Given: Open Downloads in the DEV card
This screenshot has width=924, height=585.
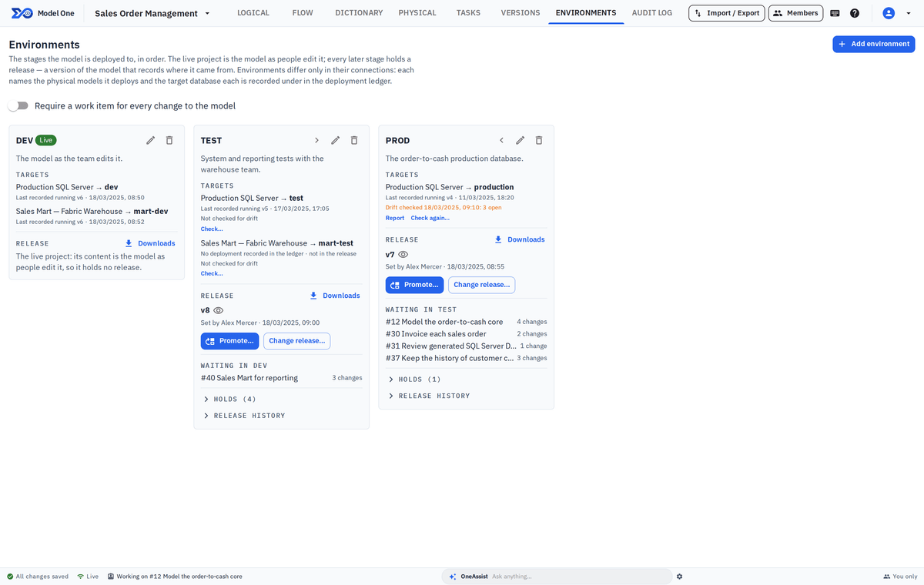Looking at the screenshot, I should [150, 243].
